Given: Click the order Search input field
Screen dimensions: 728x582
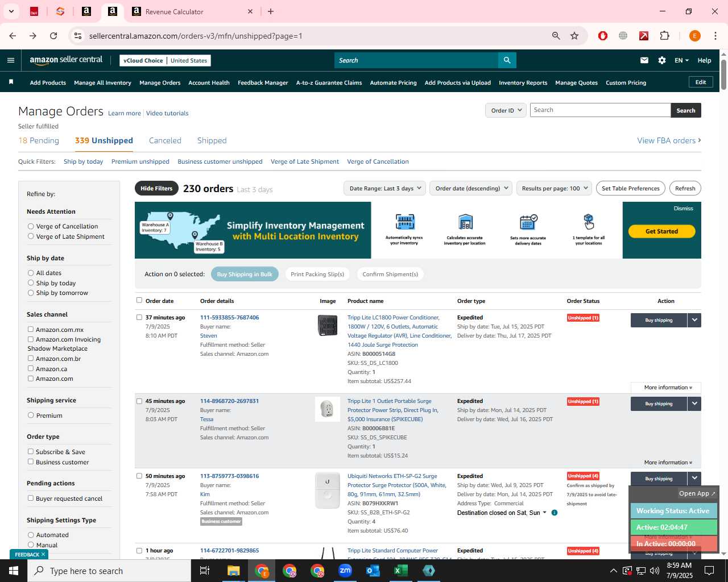Looking at the screenshot, I should (600, 110).
